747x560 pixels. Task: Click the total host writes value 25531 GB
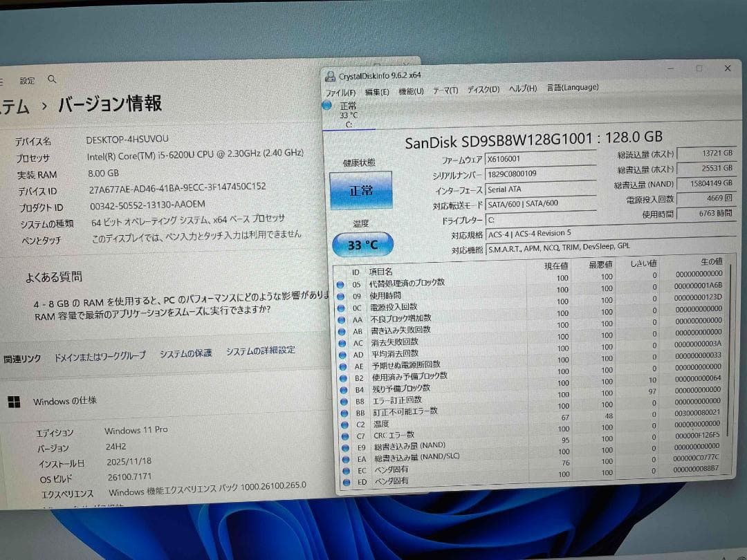click(x=706, y=168)
